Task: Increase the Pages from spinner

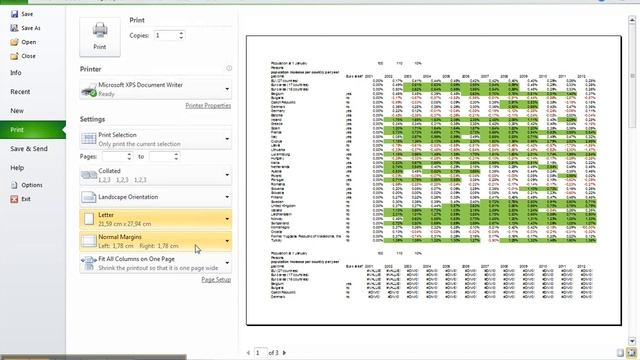Action: 129,154
